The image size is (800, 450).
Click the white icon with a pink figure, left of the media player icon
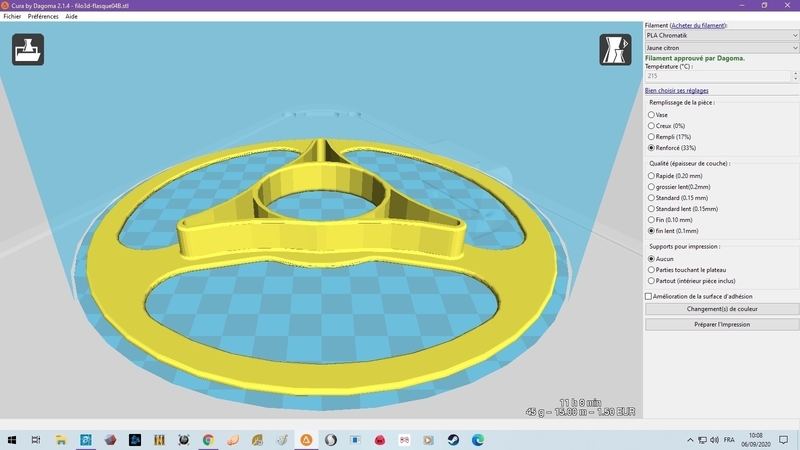click(404, 440)
